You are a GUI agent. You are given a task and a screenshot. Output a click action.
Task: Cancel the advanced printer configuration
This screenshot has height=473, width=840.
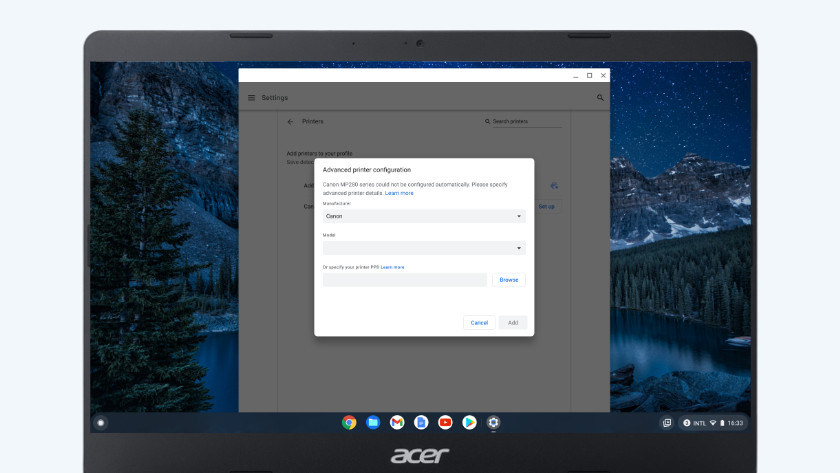[x=479, y=322]
